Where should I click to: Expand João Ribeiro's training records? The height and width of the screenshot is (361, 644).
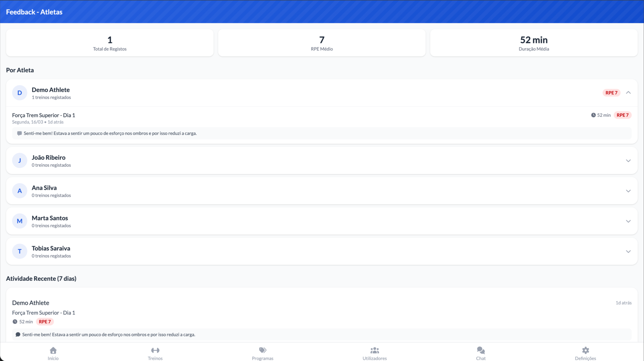coord(628,161)
